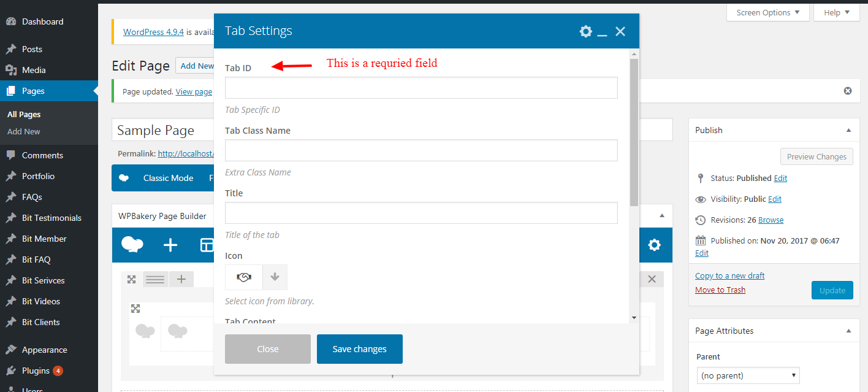Screen dimensions: 868x392
Task: Click the row drag handle lines icon
Action: click(x=156, y=280)
